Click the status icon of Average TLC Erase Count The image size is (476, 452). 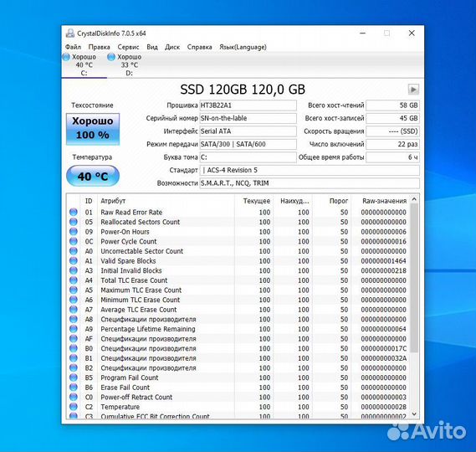point(74,309)
